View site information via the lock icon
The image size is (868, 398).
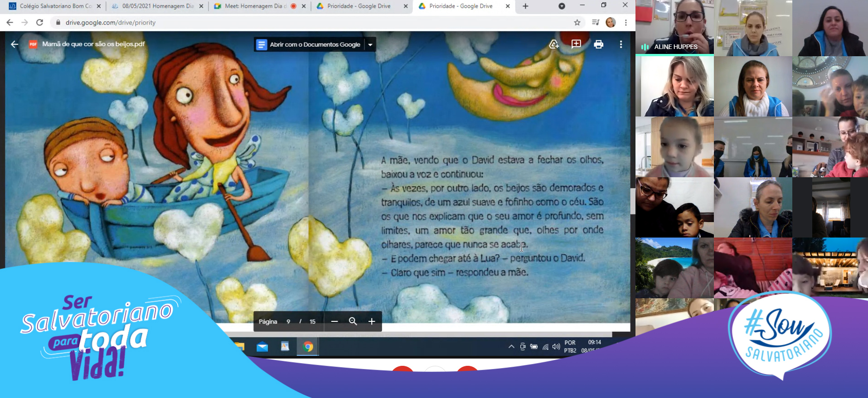coord(58,22)
